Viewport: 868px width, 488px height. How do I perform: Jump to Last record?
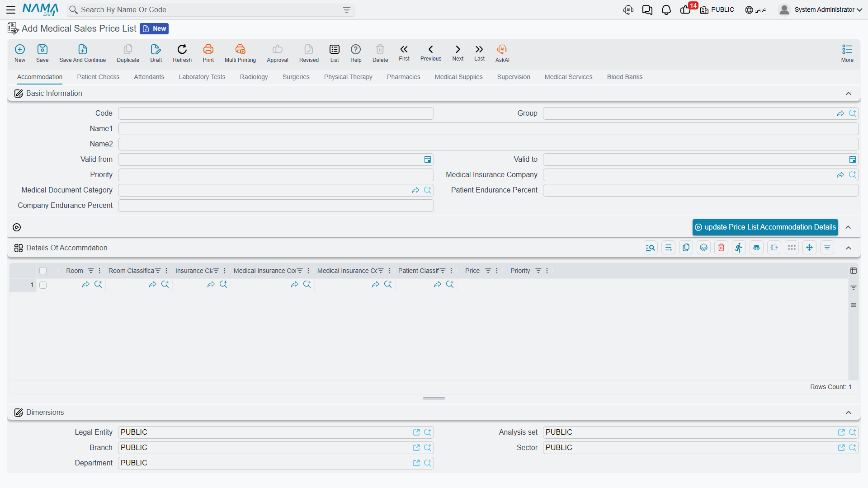(x=479, y=53)
